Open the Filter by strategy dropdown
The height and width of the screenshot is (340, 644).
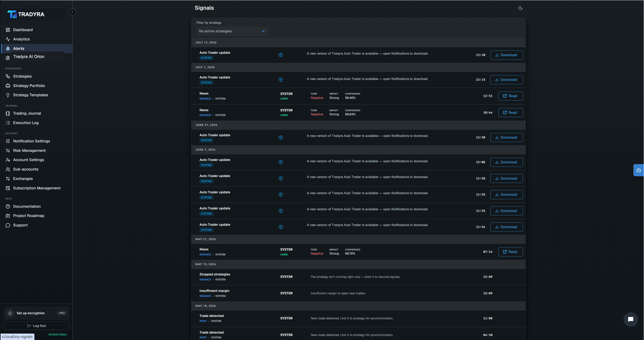click(x=232, y=31)
